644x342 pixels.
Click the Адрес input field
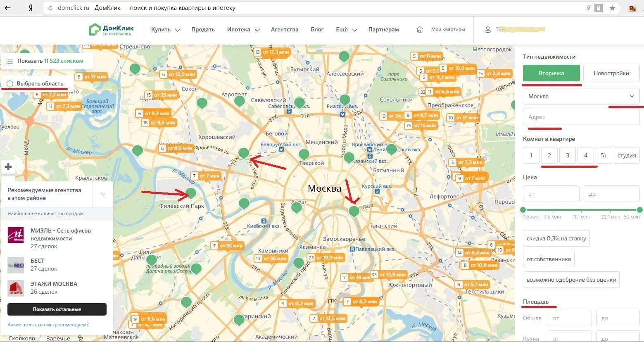(x=581, y=117)
